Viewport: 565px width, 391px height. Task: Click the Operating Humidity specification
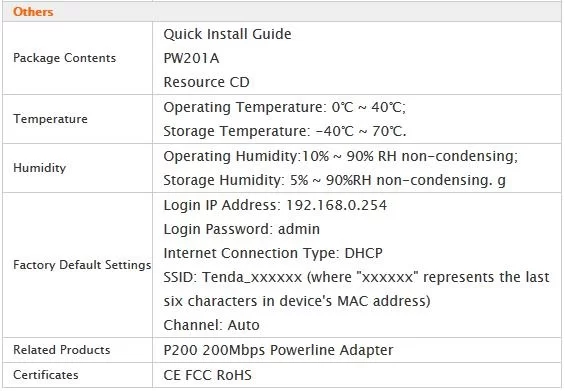341,156
